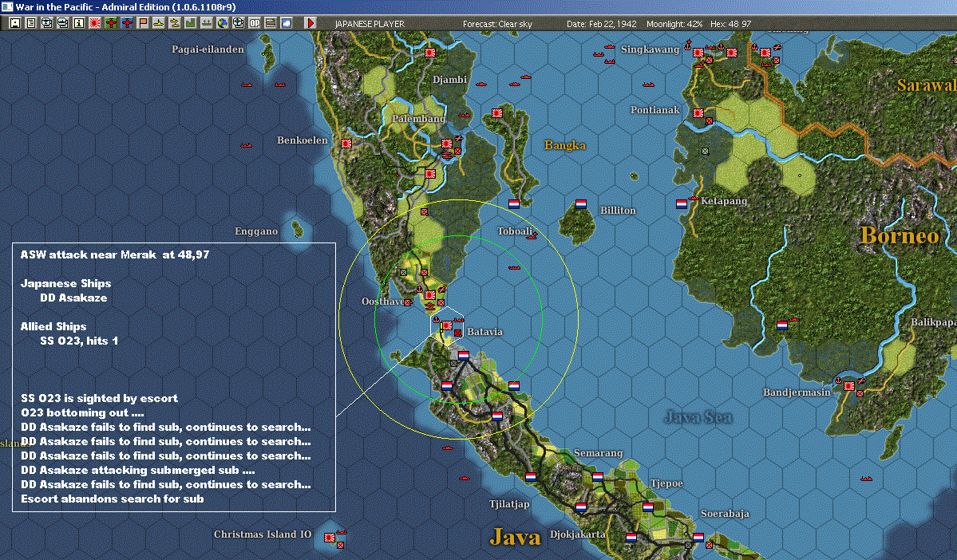Click 'DD Asakaze attacking submerged sub' line
Image resolution: width=957 pixels, height=560 pixels.
coord(138,470)
